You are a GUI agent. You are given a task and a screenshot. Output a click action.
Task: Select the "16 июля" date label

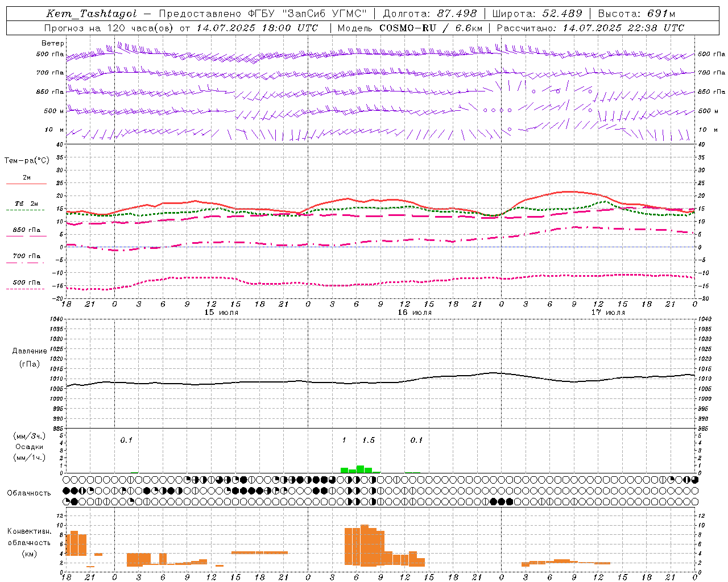pos(415,313)
